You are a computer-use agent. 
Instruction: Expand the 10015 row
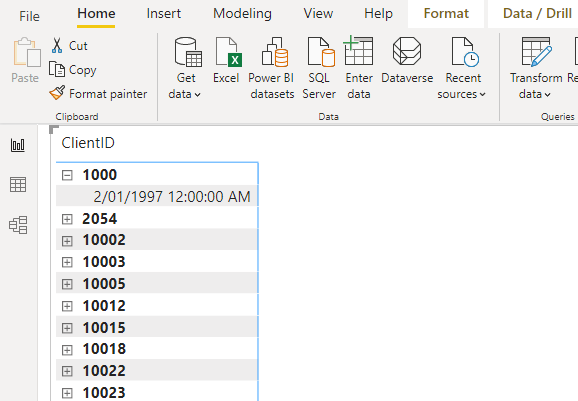(67, 328)
